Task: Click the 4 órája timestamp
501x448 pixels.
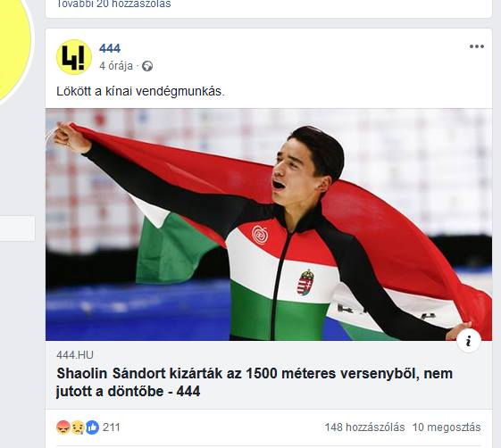Action: (116, 66)
